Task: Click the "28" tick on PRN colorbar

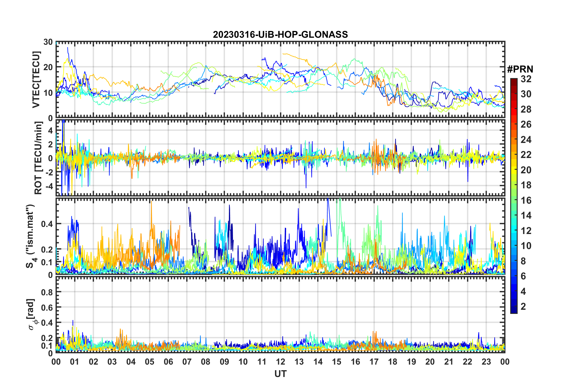Action: pos(526,109)
